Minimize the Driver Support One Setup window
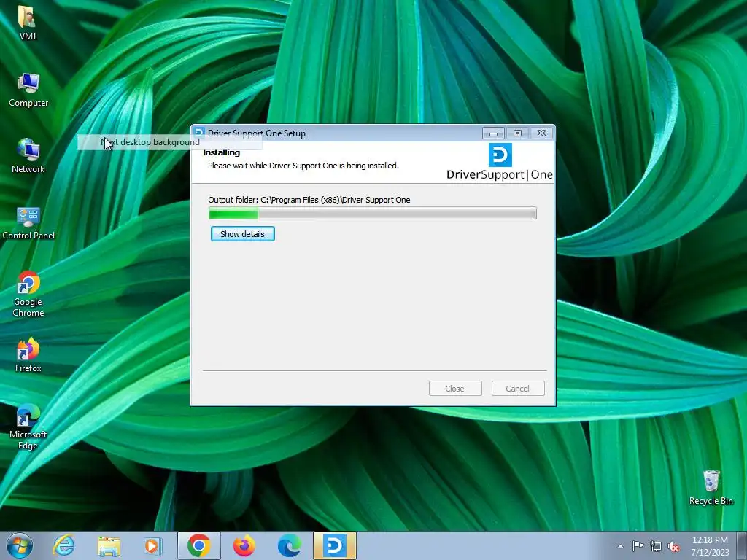Viewport: 747px width, 560px height. [493, 133]
